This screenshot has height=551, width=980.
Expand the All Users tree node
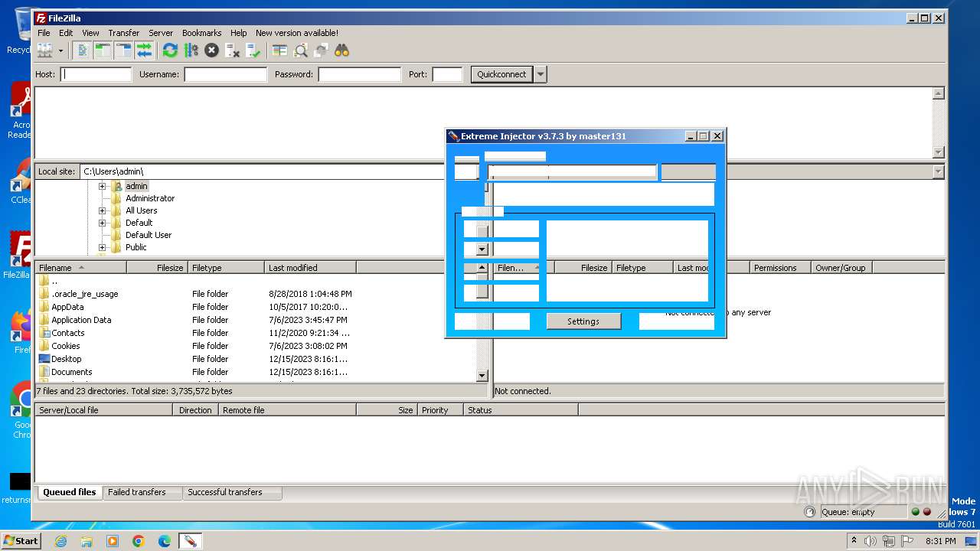102,210
